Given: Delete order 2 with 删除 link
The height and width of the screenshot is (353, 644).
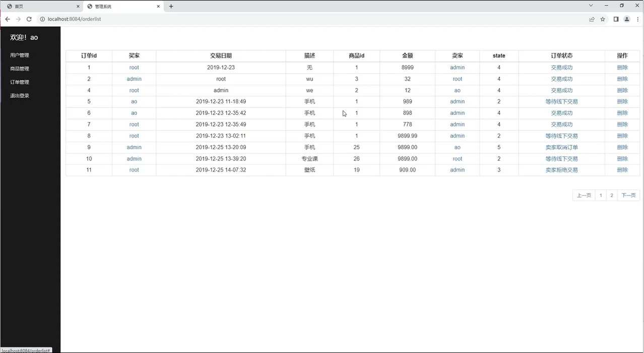Looking at the screenshot, I should coord(622,79).
